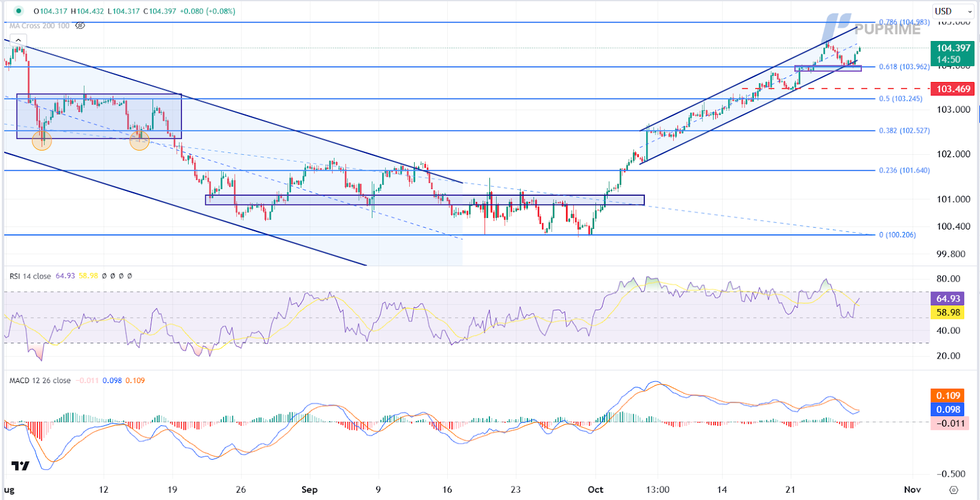Toggle visibility eye of MA Cross indicator

click(x=80, y=26)
